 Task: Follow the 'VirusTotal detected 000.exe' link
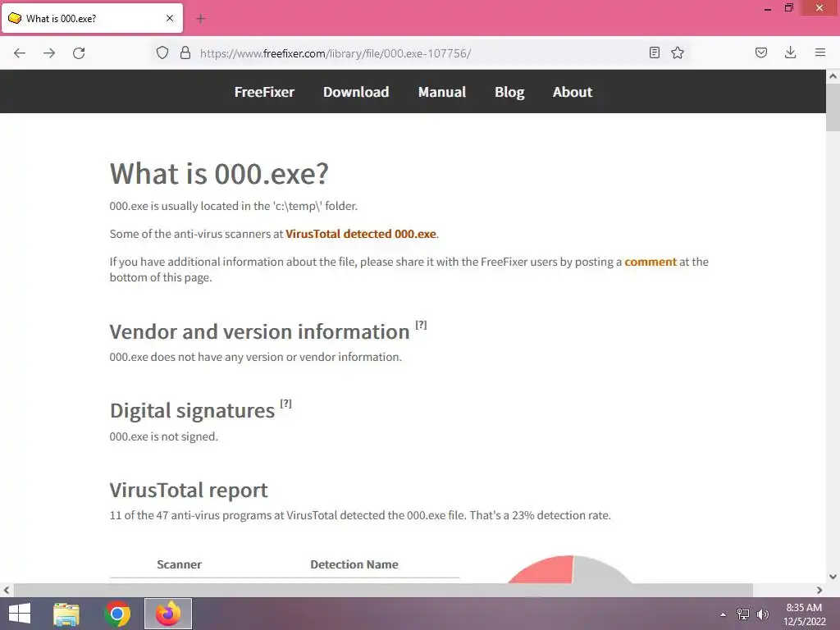click(361, 234)
